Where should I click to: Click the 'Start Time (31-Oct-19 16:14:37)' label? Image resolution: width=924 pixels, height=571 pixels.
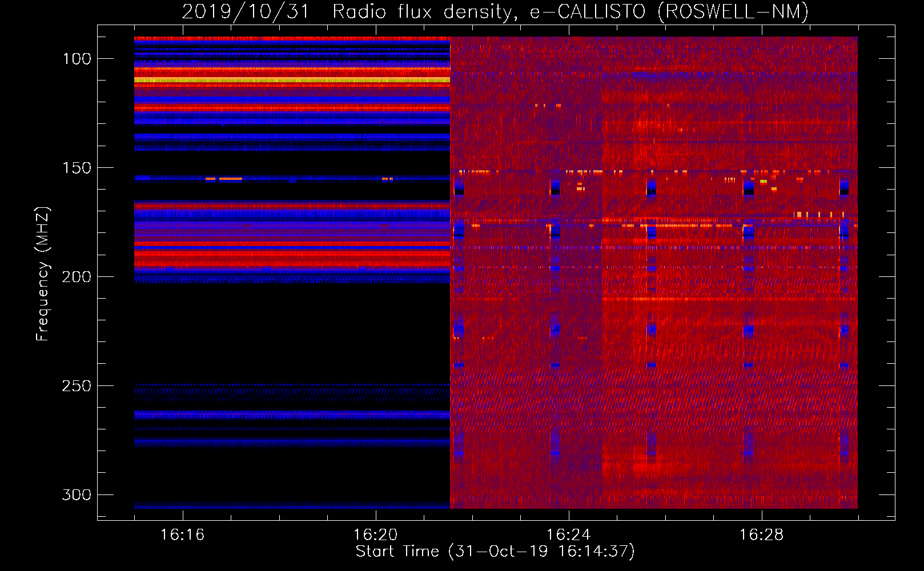point(495,552)
